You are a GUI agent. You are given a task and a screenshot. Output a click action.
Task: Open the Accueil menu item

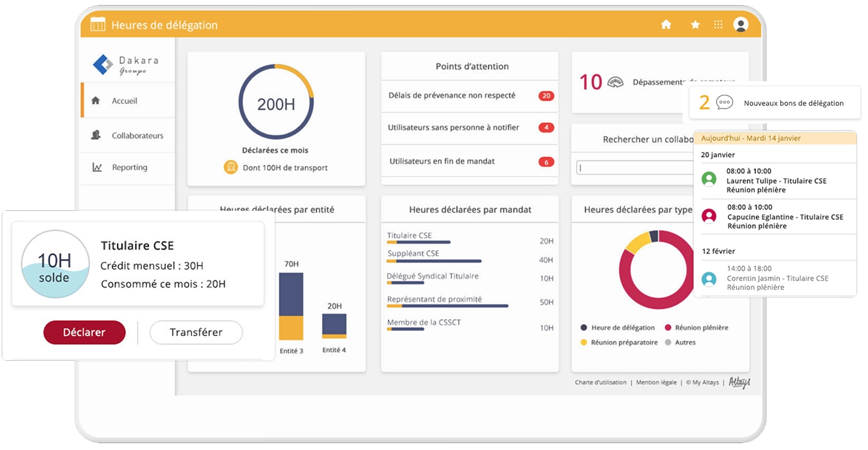pos(125,101)
